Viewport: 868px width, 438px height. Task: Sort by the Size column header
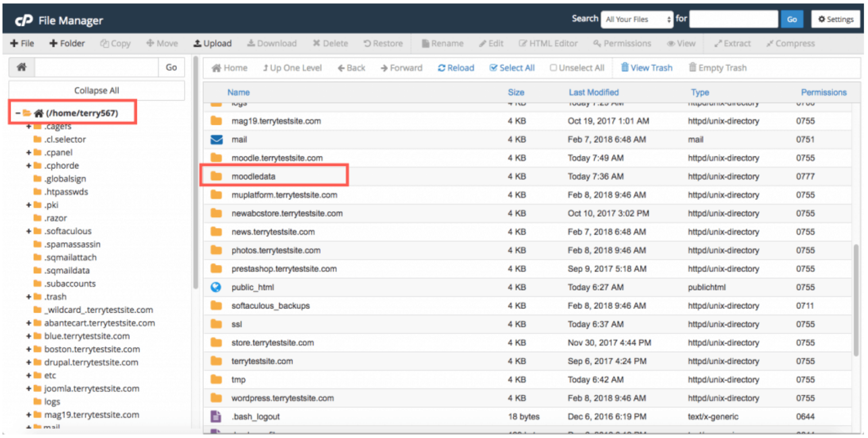(516, 92)
